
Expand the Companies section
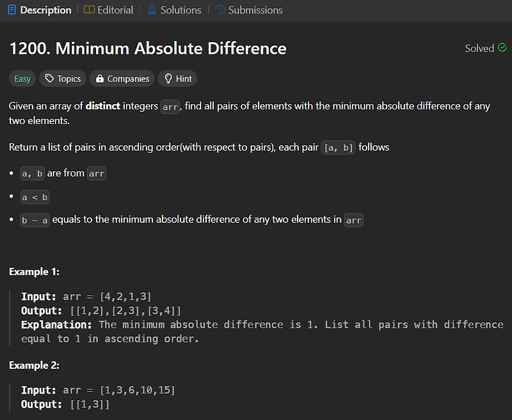click(122, 79)
